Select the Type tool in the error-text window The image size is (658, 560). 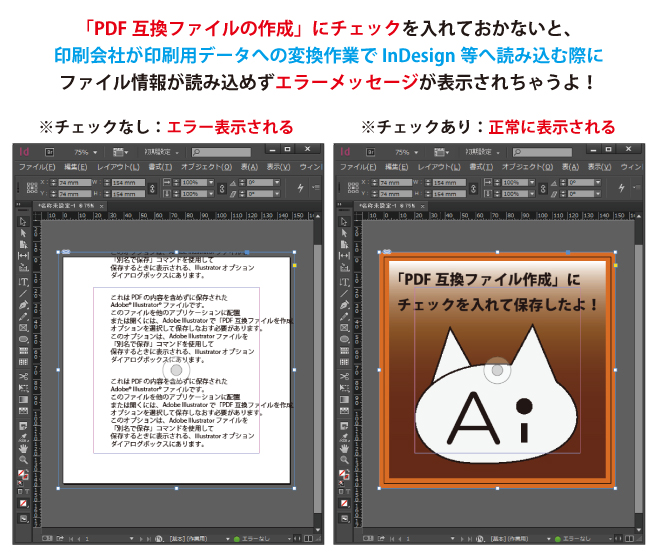[23, 282]
